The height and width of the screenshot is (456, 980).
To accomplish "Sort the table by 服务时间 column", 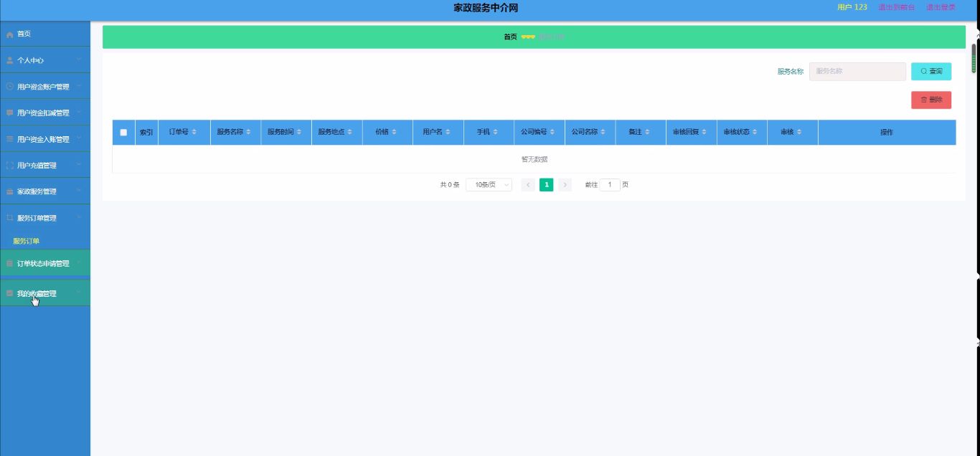I will click(299, 132).
